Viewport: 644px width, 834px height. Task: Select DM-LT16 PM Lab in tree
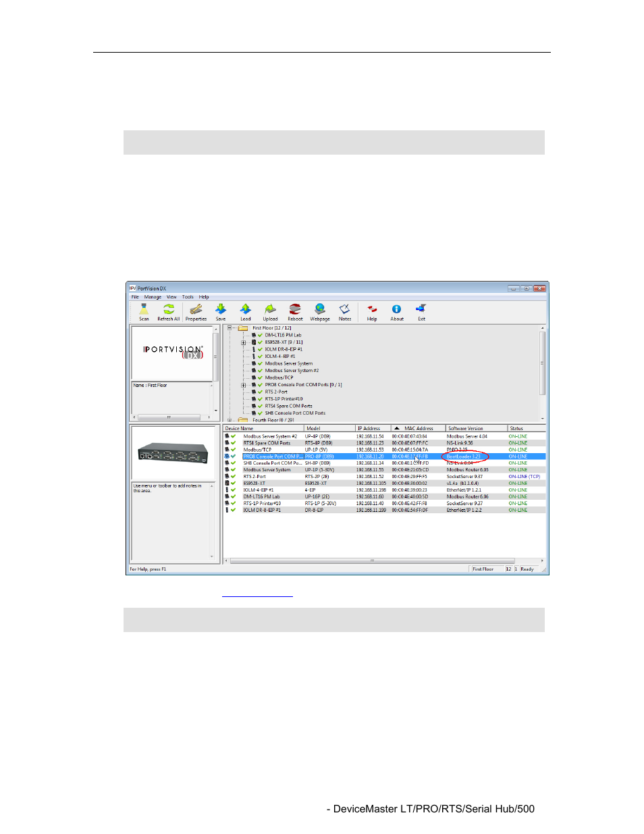[283, 335]
